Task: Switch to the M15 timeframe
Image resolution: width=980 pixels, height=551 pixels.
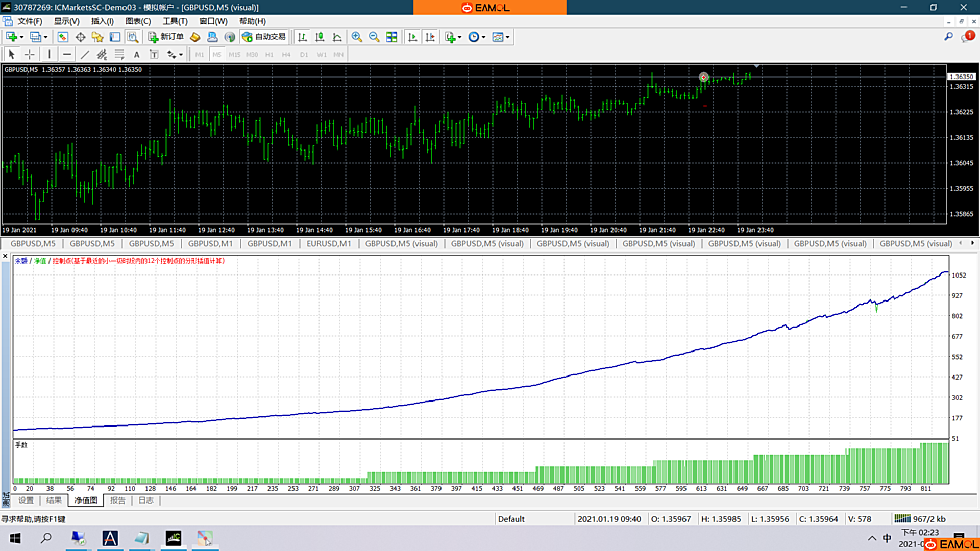Action: 234,55
